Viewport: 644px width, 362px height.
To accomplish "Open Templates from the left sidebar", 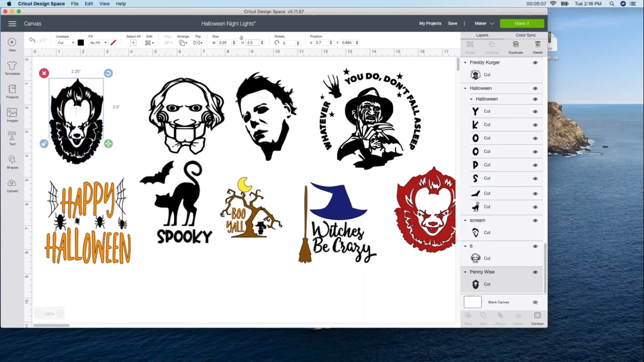I will click(11, 67).
